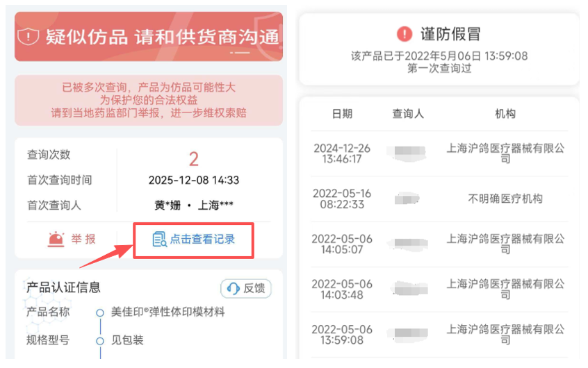Click the query count number 2

194,158
